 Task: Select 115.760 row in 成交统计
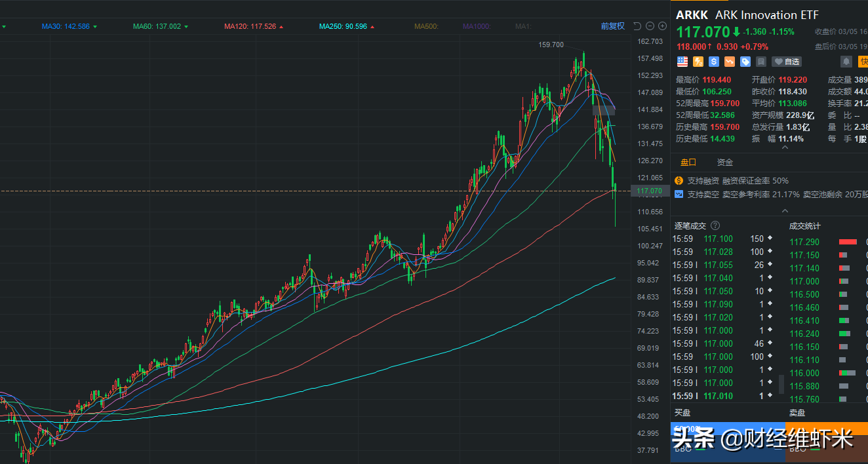(827, 399)
